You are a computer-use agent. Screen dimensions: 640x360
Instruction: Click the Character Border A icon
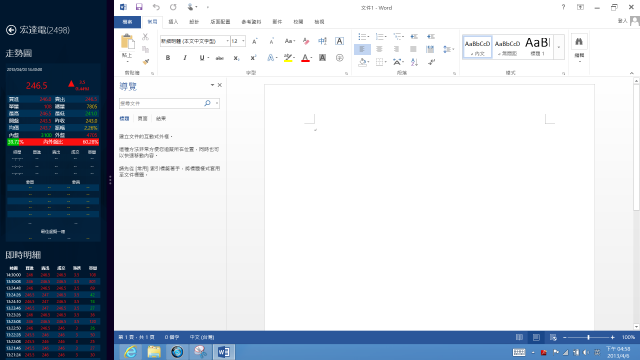point(339,41)
